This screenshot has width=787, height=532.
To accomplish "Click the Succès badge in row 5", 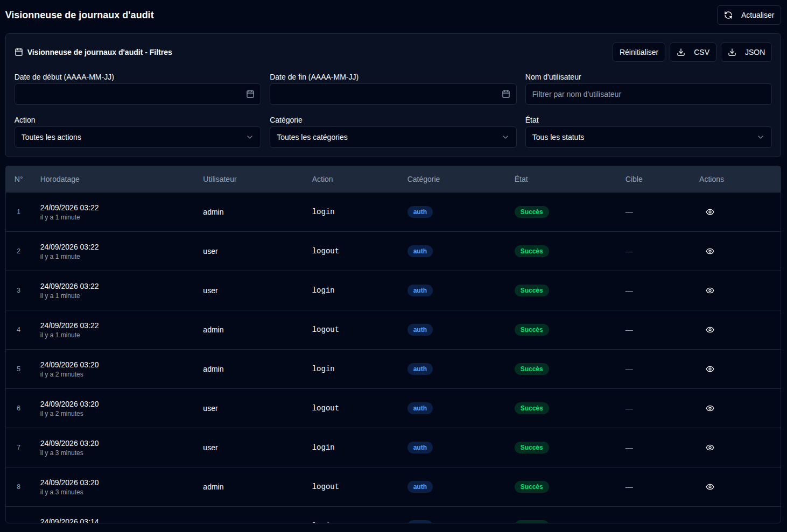I will click(532, 369).
